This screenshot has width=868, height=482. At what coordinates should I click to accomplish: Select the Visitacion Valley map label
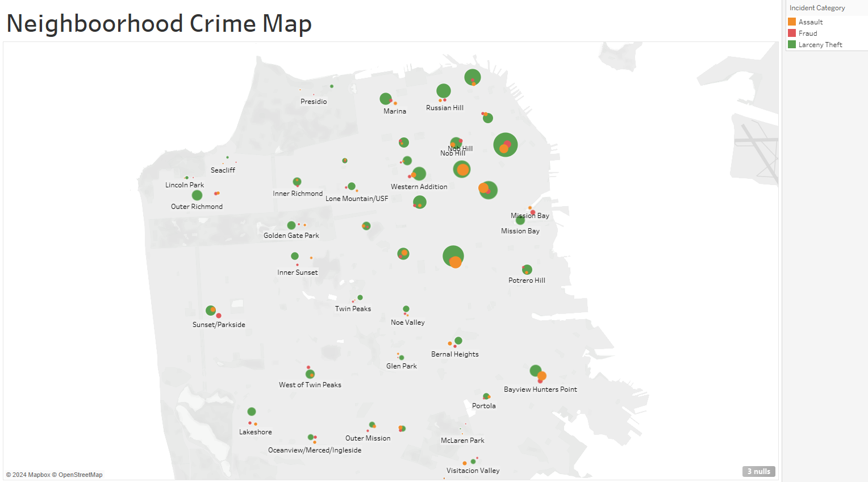(473, 471)
